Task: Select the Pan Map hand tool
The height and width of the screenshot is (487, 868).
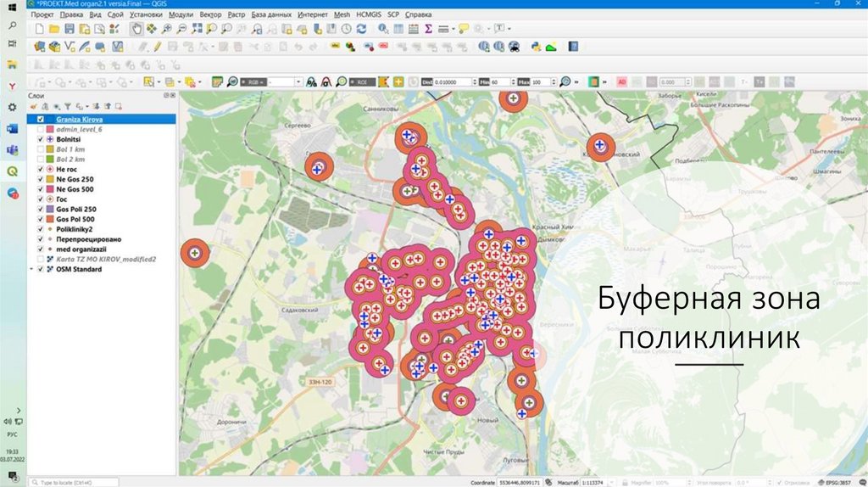Action: 136,29
